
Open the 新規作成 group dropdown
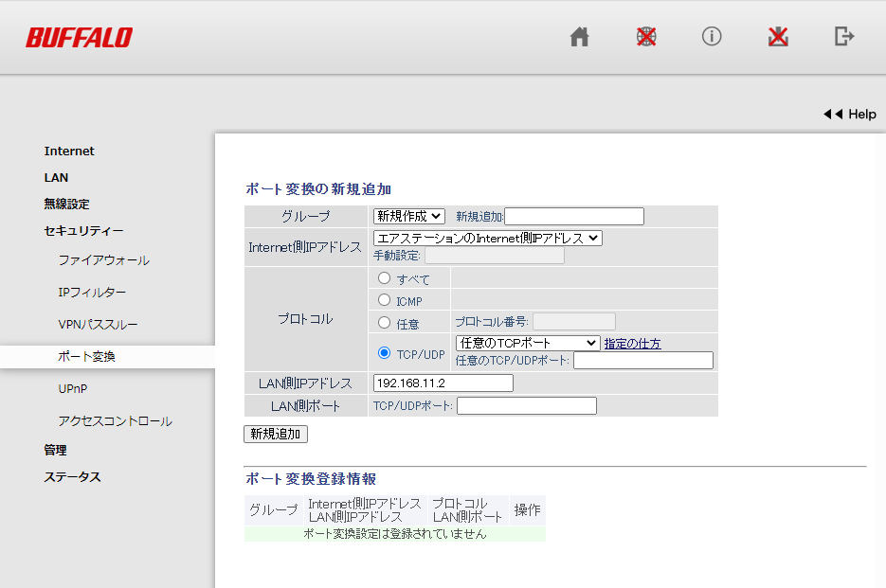(409, 216)
